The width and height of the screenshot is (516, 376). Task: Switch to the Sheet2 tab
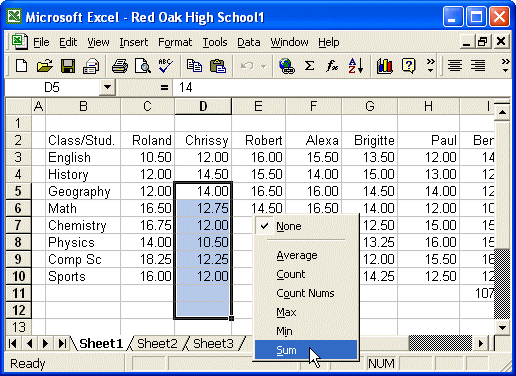[157, 343]
